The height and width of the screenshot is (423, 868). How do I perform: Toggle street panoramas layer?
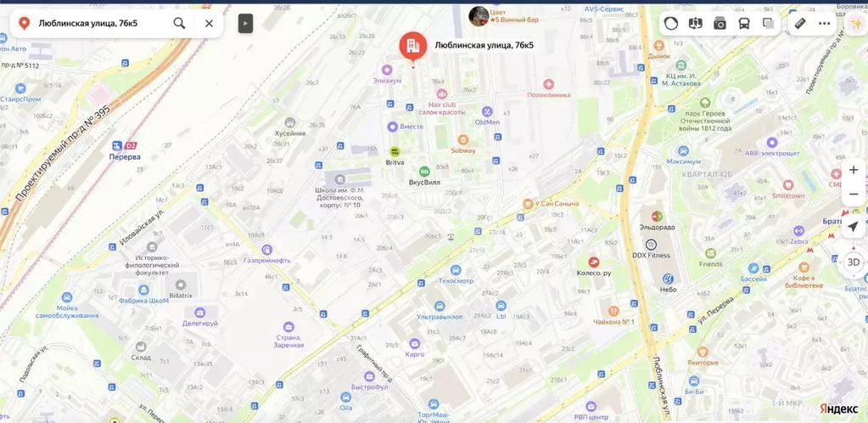click(x=695, y=23)
